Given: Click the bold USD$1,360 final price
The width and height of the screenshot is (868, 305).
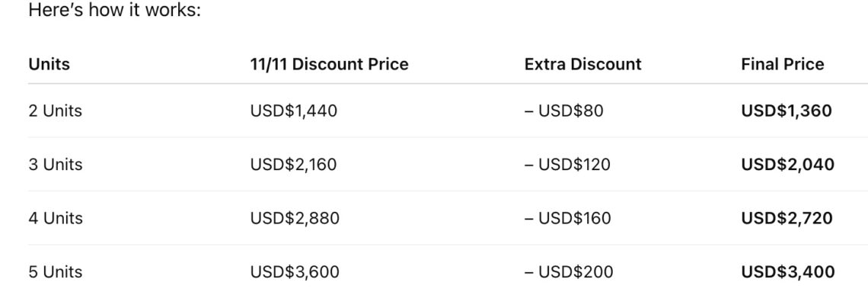Looking at the screenshot, I should pyautogui.click(x=786, y=111).
